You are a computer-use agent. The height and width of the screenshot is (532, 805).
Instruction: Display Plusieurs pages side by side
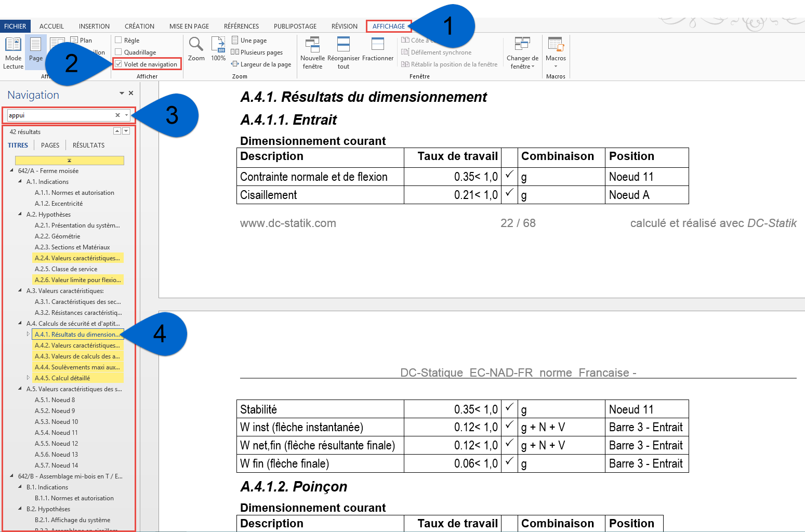click(x=259, y=52)
